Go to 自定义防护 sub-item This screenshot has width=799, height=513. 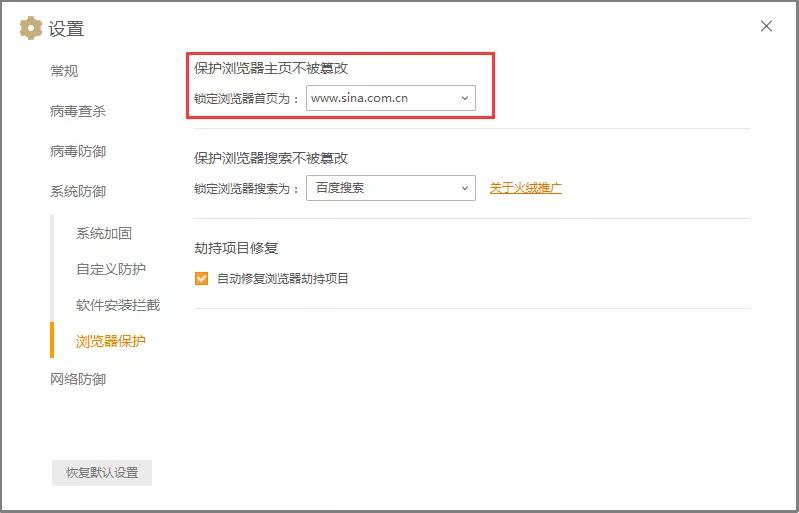(111, 269)
